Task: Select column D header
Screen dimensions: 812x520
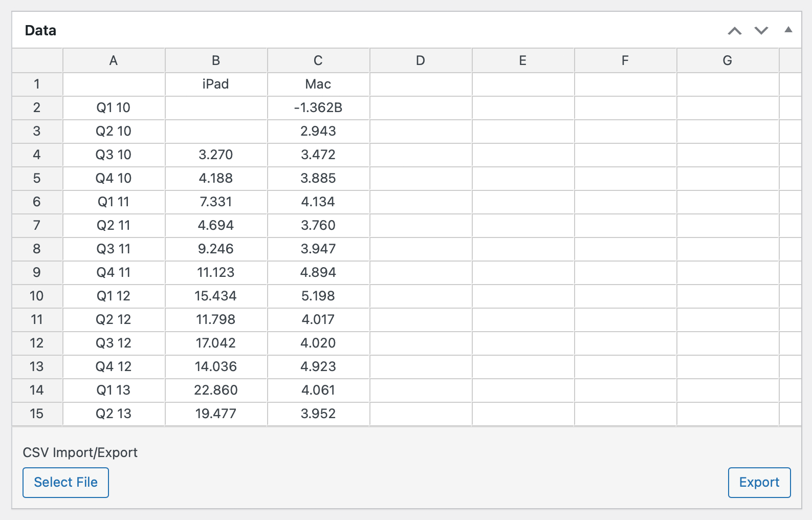Action: pyautogui.click(x=421, y=60)
